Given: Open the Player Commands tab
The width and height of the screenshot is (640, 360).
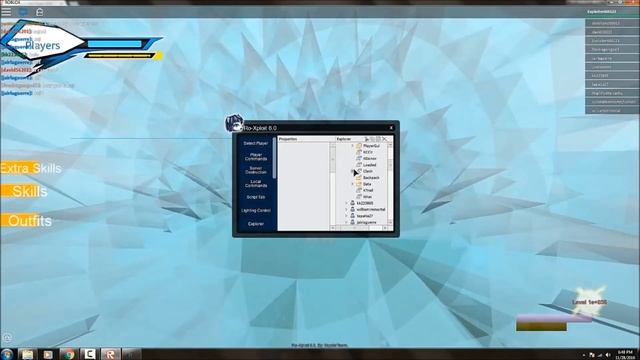Looking at the screenshot, I should coord(256,157).
